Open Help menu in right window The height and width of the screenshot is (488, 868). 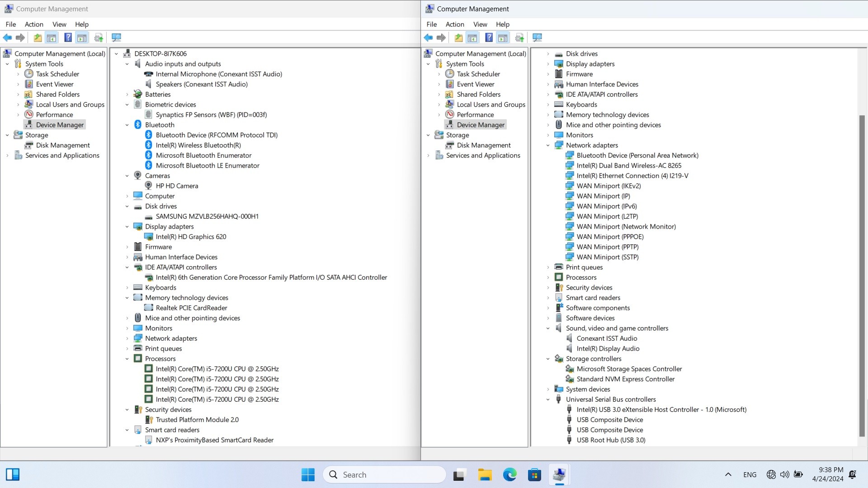click(502, 24)
